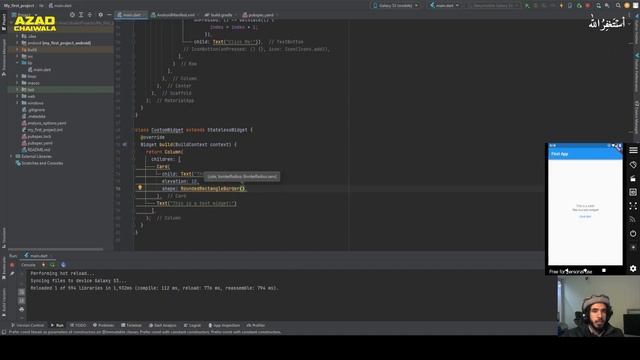Expand the web folder in the project tree
Viewport: 640px width, 360px height.
point(17,96)
